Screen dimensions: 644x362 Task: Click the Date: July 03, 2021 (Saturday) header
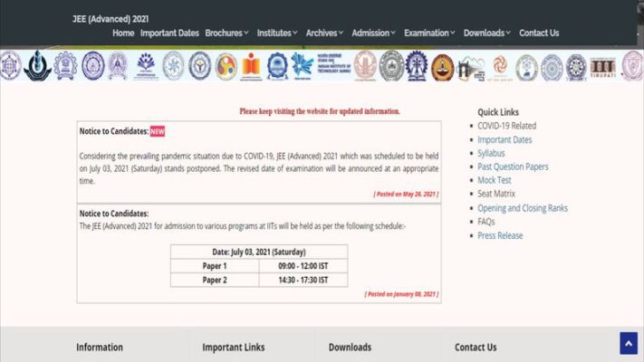259,252
